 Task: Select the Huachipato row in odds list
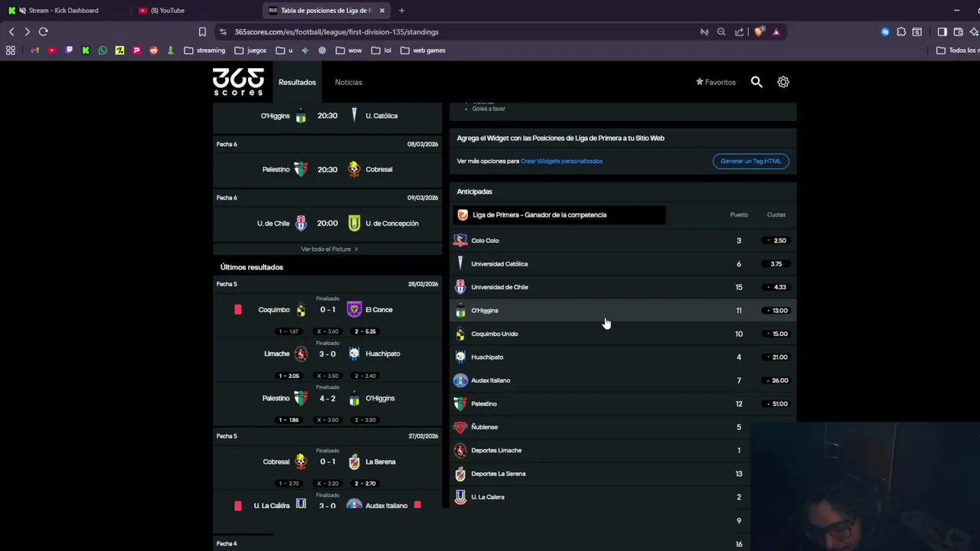[x=623, y=357]
